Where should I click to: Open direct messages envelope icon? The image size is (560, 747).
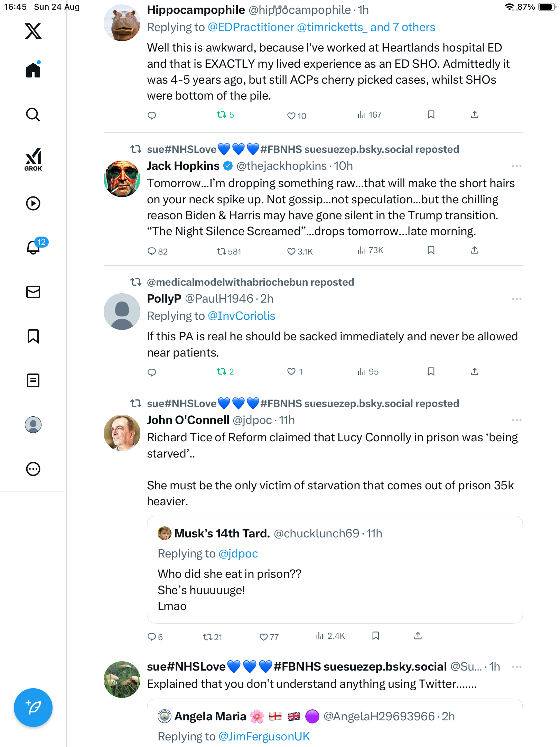click(33, 292)
